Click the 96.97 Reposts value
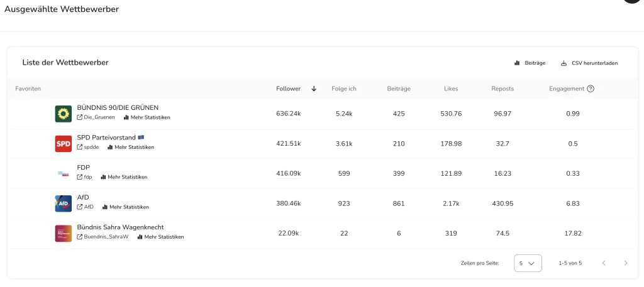644x287 pixels. click(502, 114)
